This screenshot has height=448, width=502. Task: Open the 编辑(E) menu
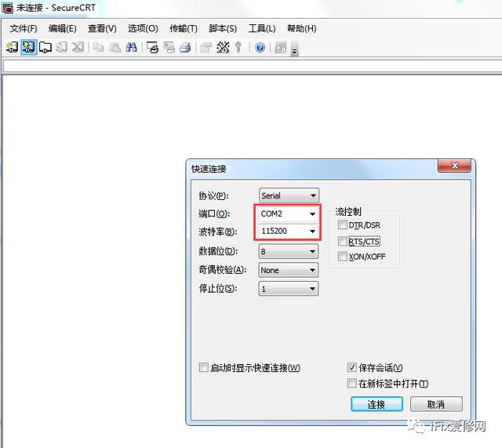tap(63, 28)
